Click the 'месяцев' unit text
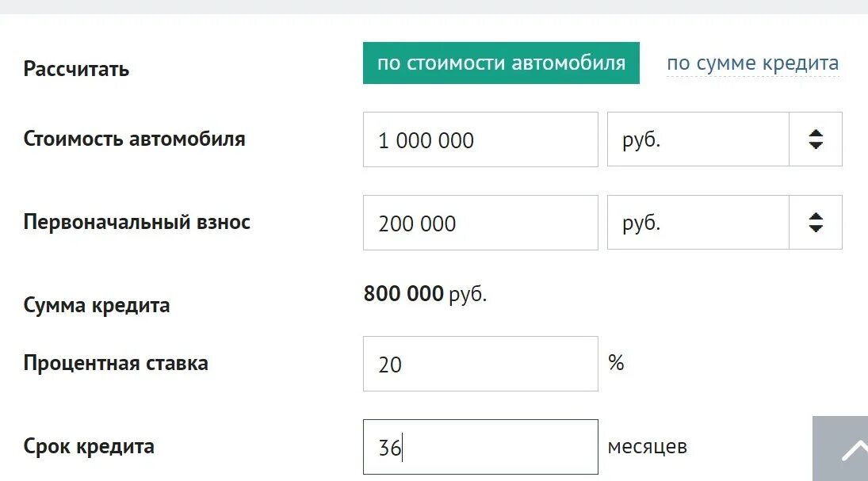The height and width of the screenshot is (481, 868). [x=647, y=447]
